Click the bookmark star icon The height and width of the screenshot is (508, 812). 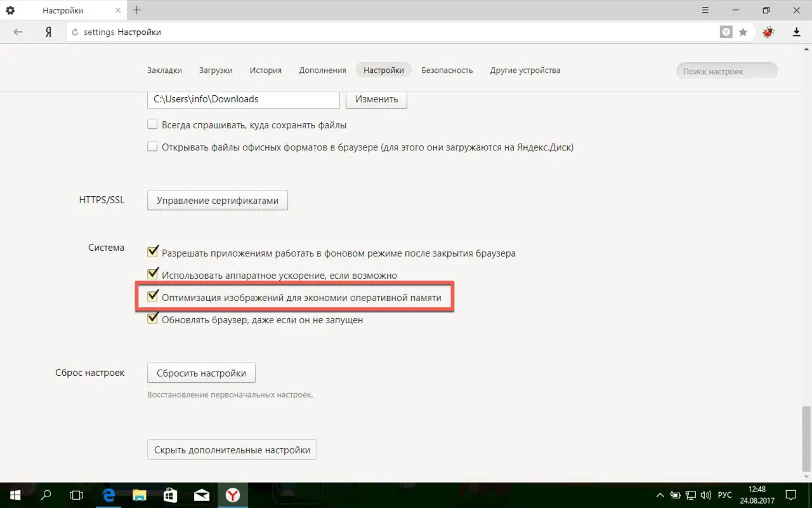[743, 32]
